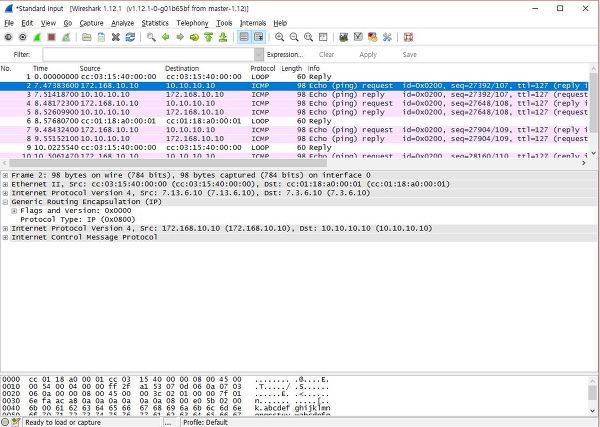Go back in packet history (left arrow)
Screen dimensions: 600x427
pyautogui.click(x=165, y=37)
